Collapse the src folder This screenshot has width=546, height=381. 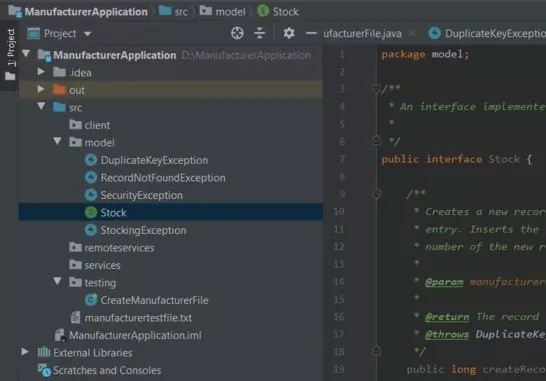pos(41,106)
